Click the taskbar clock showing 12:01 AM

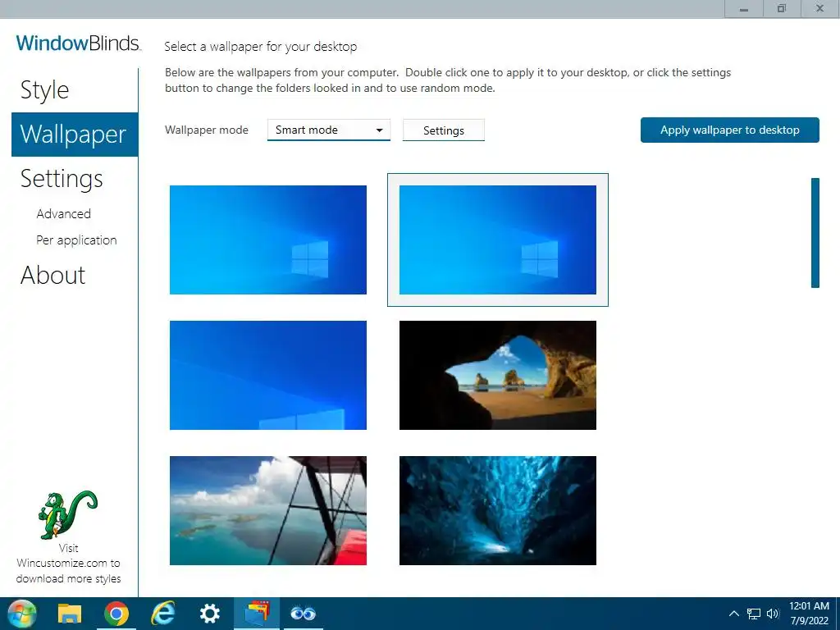pos(809,614)
